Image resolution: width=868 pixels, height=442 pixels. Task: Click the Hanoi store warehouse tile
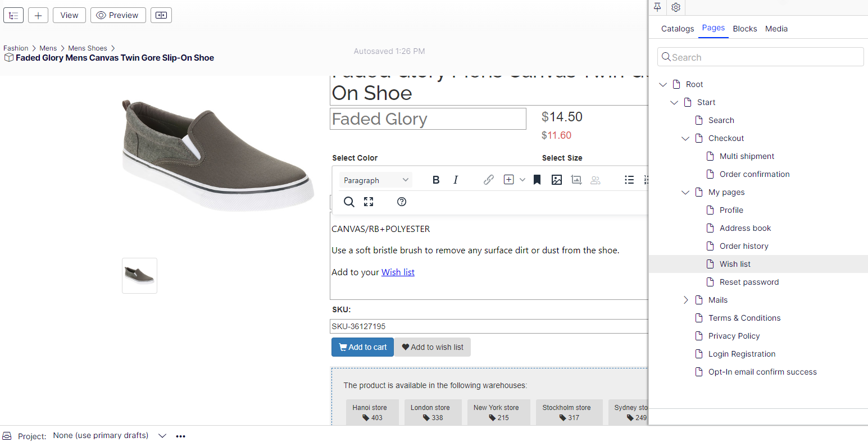[372, 413]
